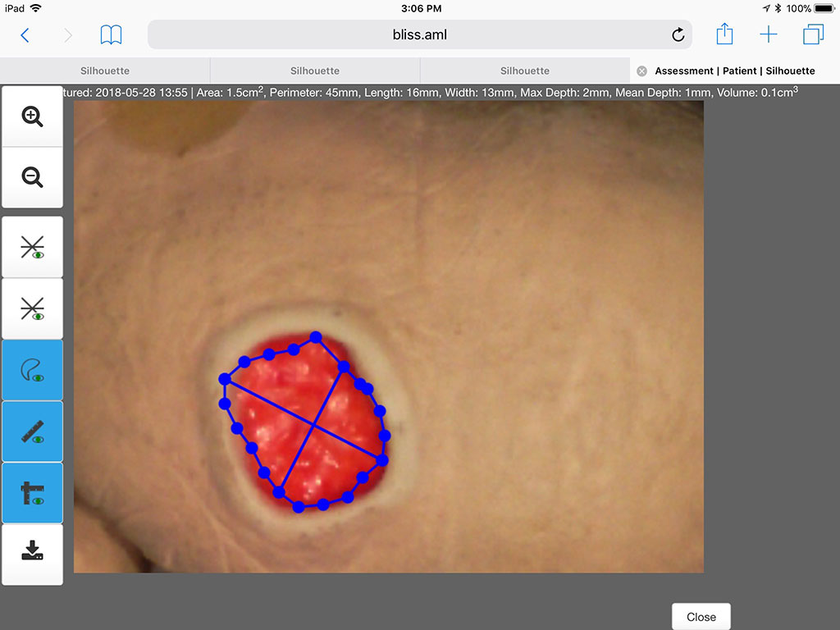Toggle the length-width axes visibility button
Screen dimensions: 840x630
[x=32, y=493]
